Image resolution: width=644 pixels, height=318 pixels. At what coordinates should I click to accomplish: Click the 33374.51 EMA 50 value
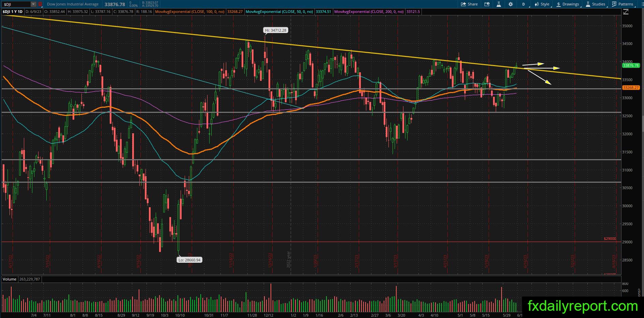click(x=323, y=12)
